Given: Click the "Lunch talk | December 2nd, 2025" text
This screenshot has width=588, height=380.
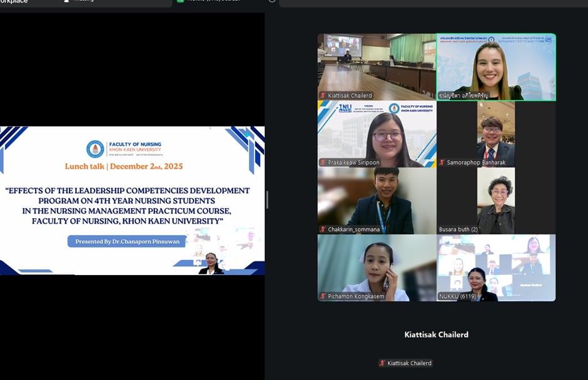Looking at the screenshot, I should (124, 166).
